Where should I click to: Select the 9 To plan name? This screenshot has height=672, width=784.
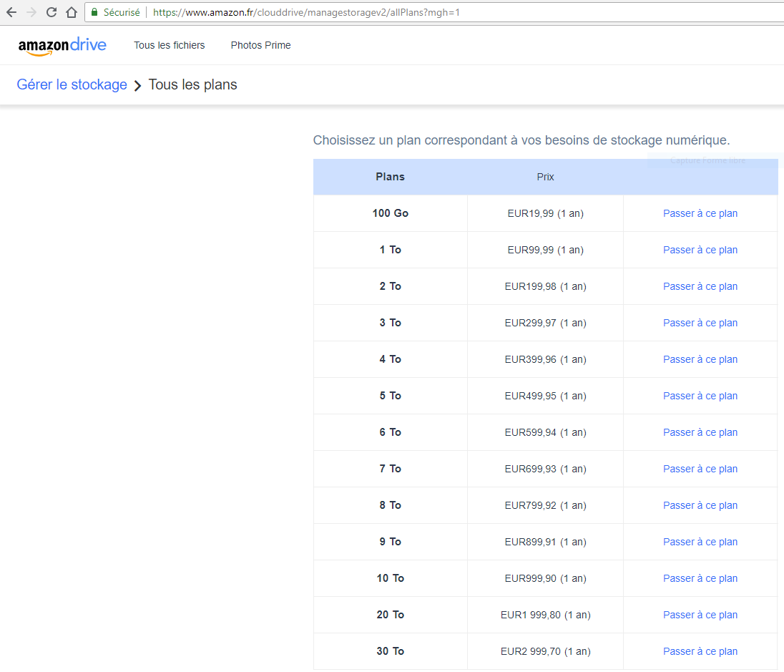(390, 542)
